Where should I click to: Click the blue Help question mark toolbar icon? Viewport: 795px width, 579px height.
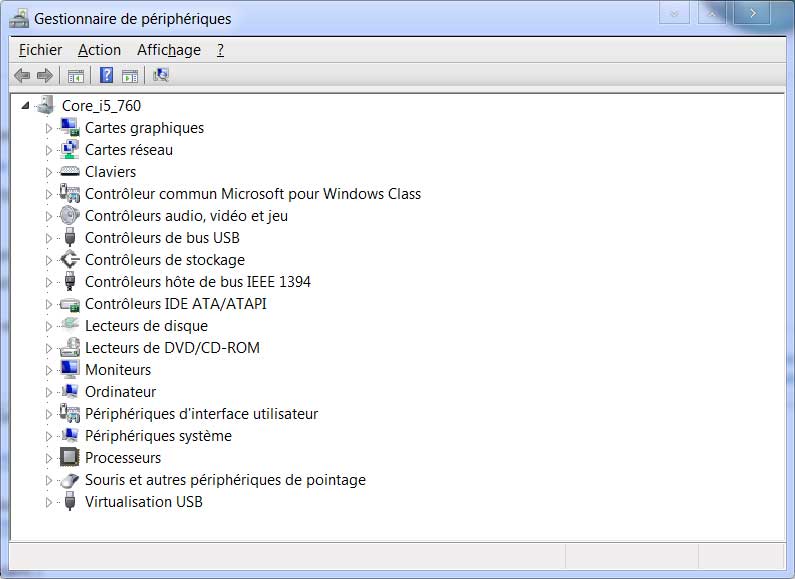(106, 75)
